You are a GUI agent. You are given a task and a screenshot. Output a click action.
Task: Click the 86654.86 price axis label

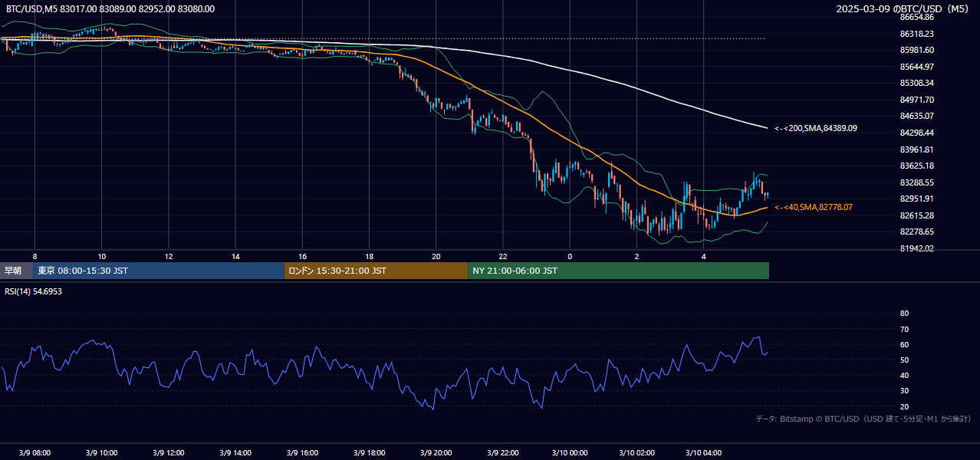[x=917, y=17]
